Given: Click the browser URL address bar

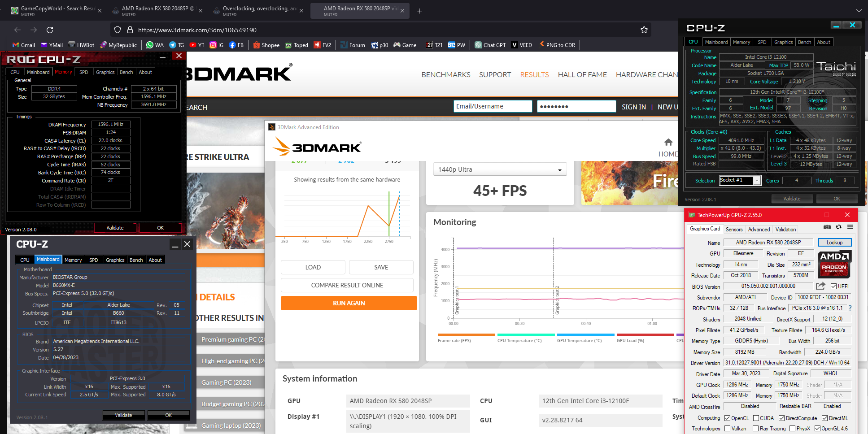Looking at the screenshot, I should tap(381, 30).
